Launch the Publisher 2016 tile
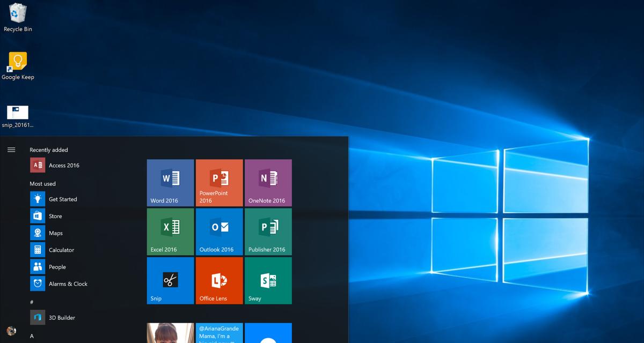 [268, 232]
